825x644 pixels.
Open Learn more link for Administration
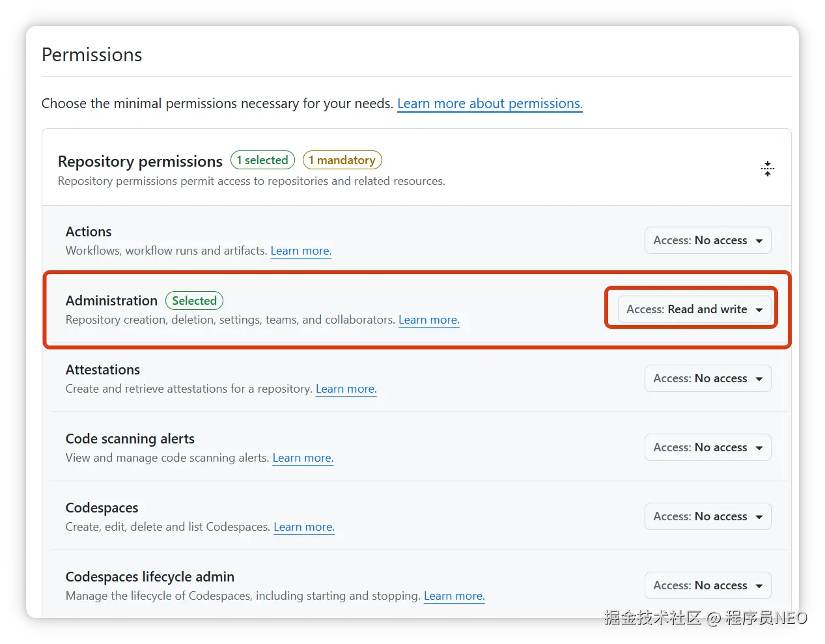point(428,320)
